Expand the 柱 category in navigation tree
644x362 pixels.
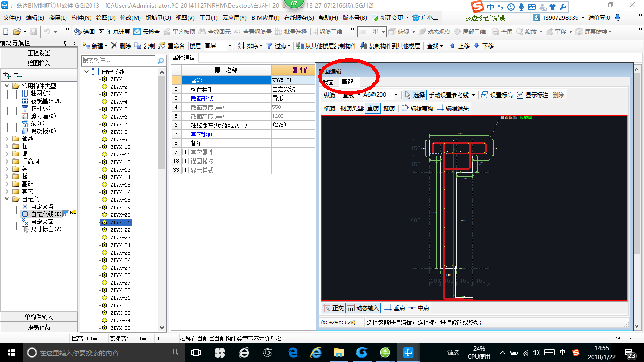click(x=7, y=146)
